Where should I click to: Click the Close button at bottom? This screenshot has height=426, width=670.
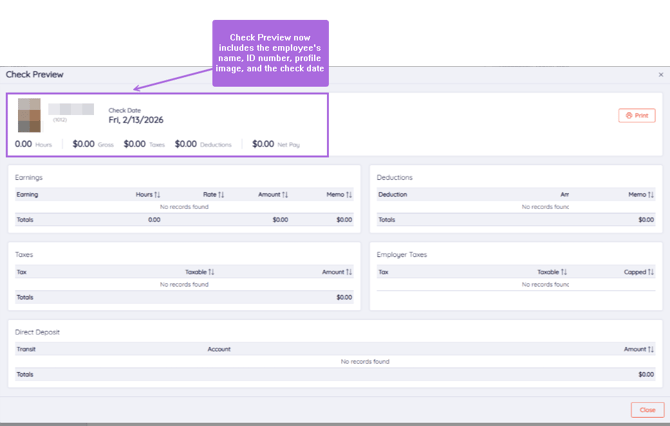(647, 410)
